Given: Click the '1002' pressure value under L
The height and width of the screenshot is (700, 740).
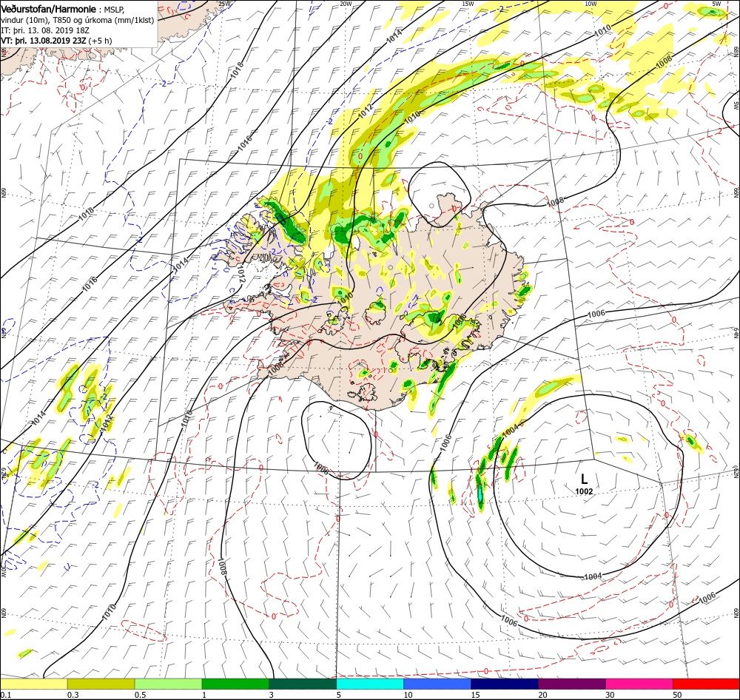Looking at the screenshot, I should 584,491.
